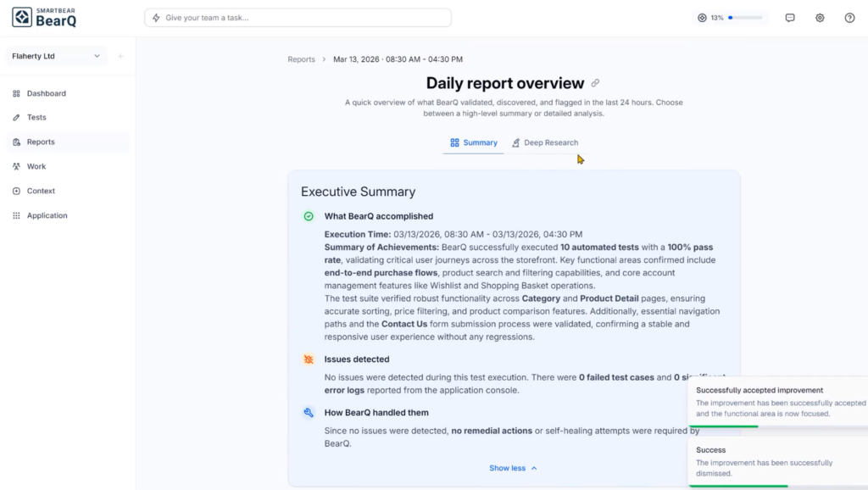Open Dashboard in the sidebar
The height and width of the screenshot is (490, 868).
tap(46, 93)
